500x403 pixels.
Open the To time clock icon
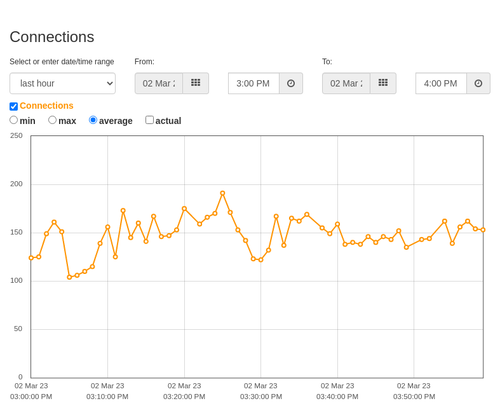478,83
